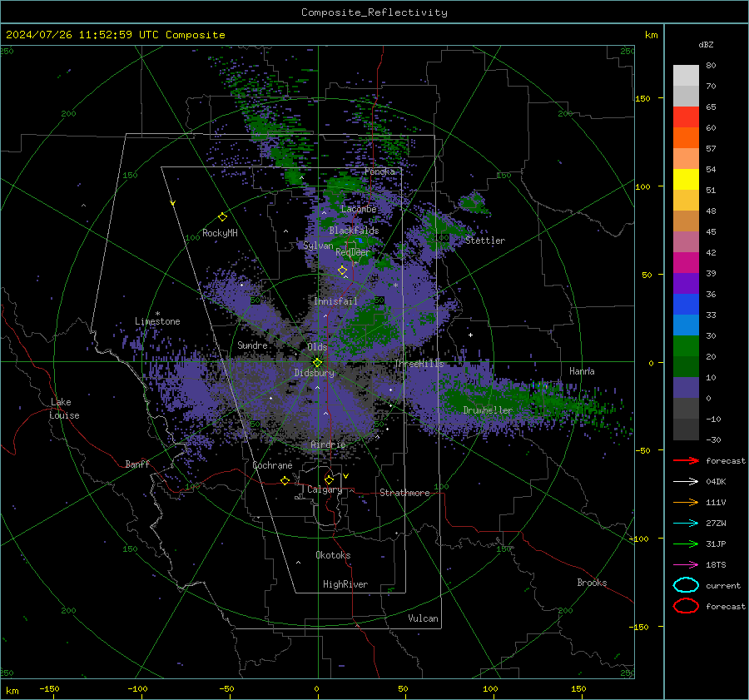
Task: Select the slate purple 0-10 dBZ swatch
Action: (x=686, y=388)
